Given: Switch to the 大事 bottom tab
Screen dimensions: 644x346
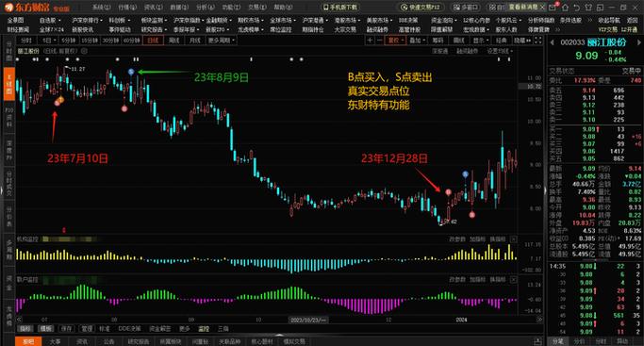Looking at the screenshot, I should pyautogui.click(x=55, y=341).
